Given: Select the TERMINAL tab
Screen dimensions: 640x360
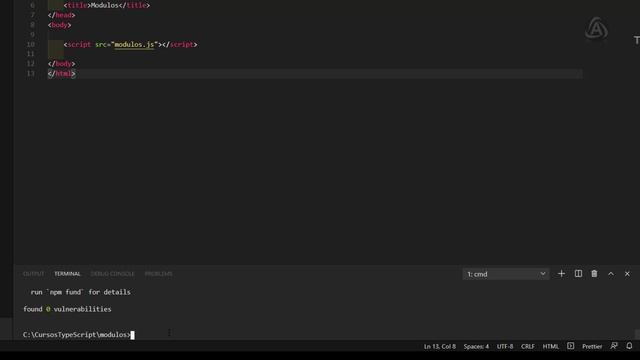Looking at the screenshot, I should (67, 274).
